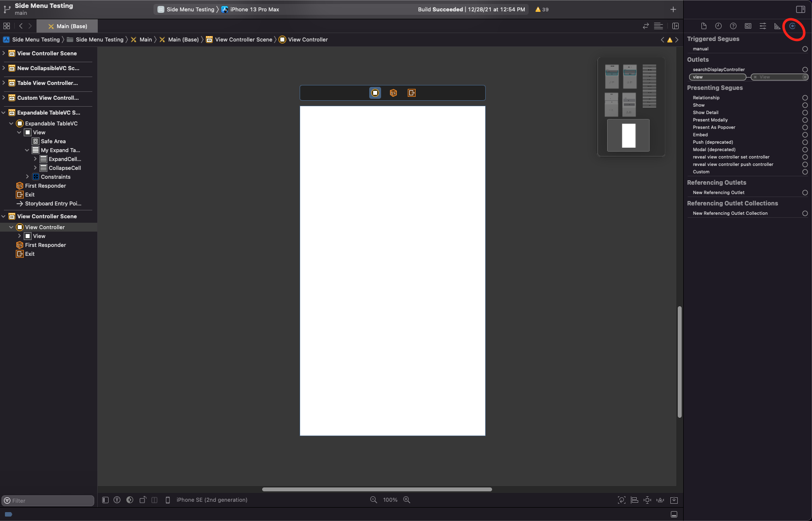Zoom in on the canvas

pos(407,500)
